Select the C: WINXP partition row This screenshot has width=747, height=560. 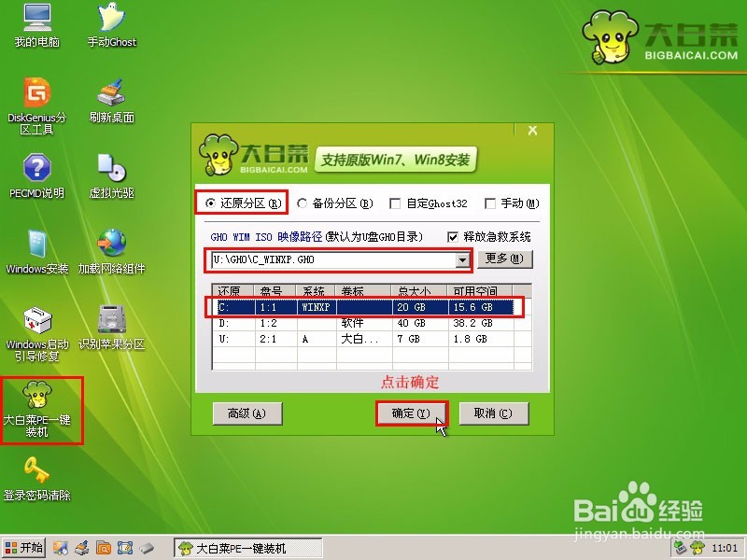tap(364, 307)
